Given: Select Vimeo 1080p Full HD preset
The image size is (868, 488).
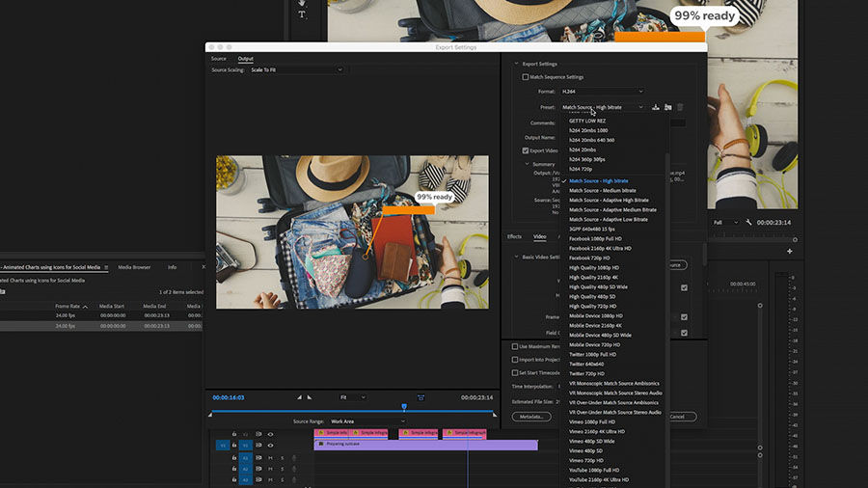Looking at the screenshot, I should (591, 421).
